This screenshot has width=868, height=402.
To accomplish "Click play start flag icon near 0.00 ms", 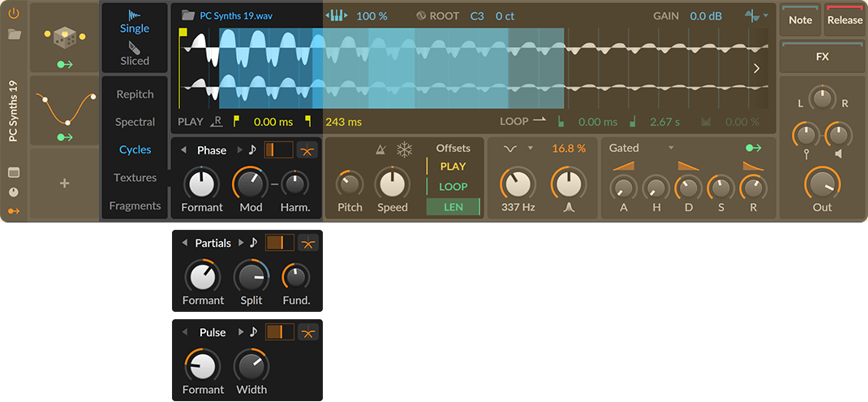I will pyautogui.click(x=236, y=122).
